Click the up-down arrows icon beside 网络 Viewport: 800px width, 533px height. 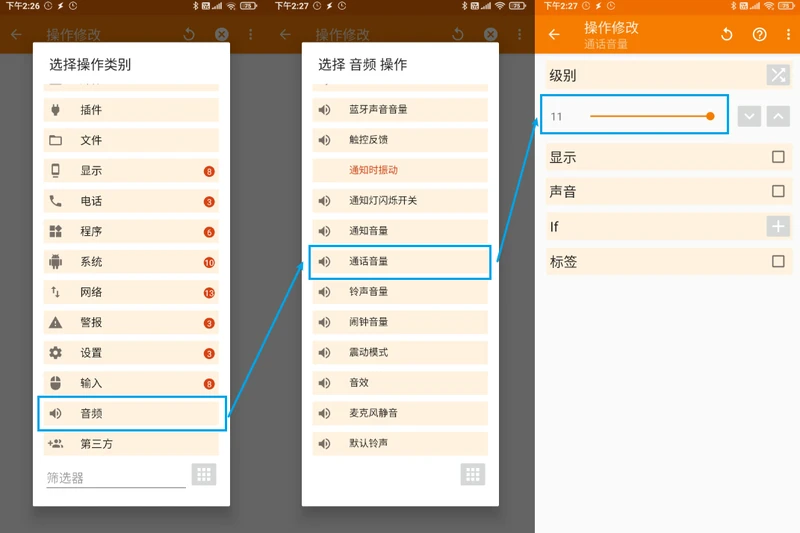coord(56,292)
